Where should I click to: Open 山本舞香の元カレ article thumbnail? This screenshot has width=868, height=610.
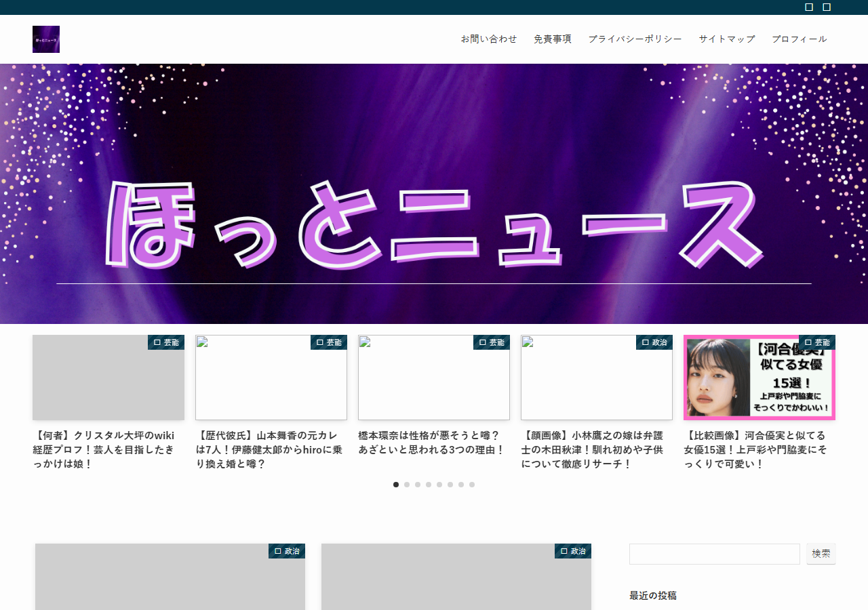pyautogui.click(x=271, y=378)
